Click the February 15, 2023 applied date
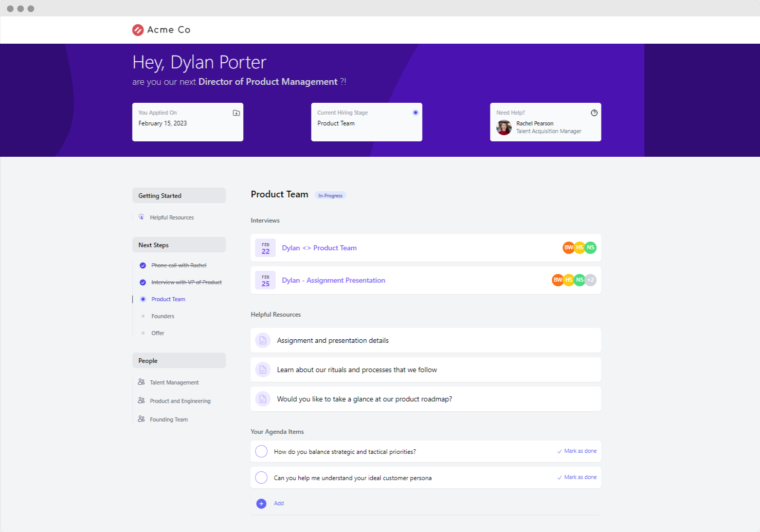The image size is (760, 532). coord(162,123)
